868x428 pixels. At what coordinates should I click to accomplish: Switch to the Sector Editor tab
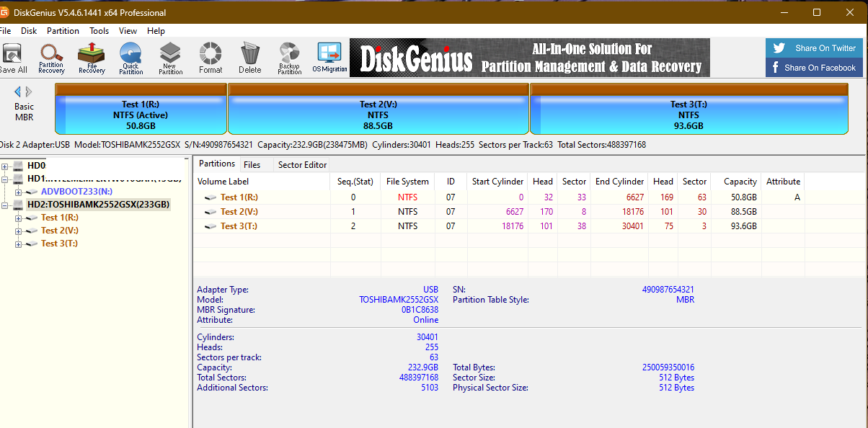[x=302, y=164]
